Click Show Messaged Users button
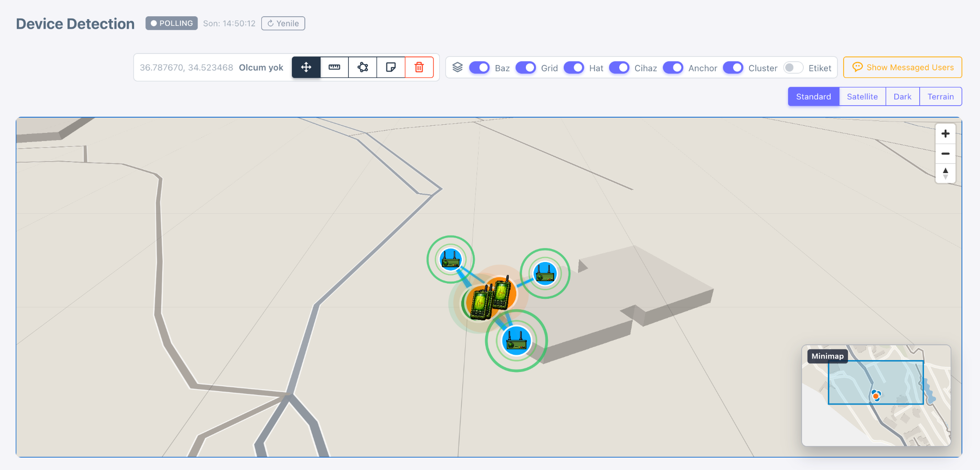Screen dimensions: 980x470 (x=902, y=67)
